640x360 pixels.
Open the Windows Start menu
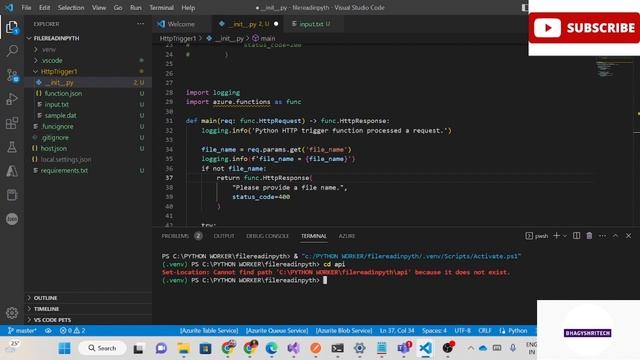coord(64,348)
